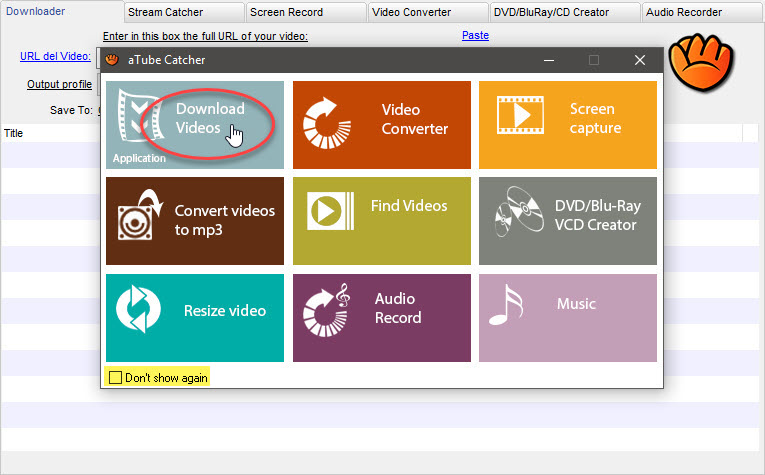Click the aTube Catcher glove logo
Image resolution: width=765 pixels, height=475 pixels.
(x=701, y=61)
